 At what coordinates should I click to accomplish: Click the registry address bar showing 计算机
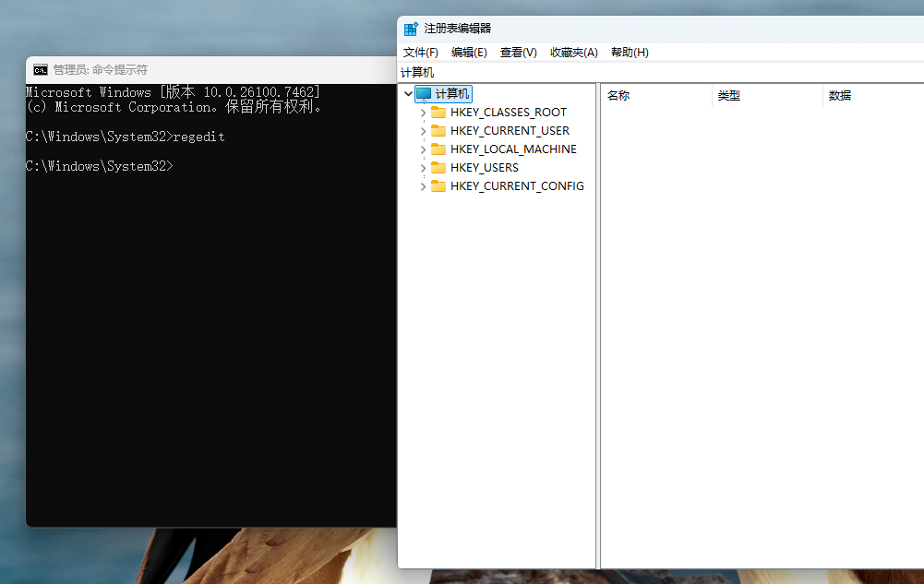click(661, 72)
